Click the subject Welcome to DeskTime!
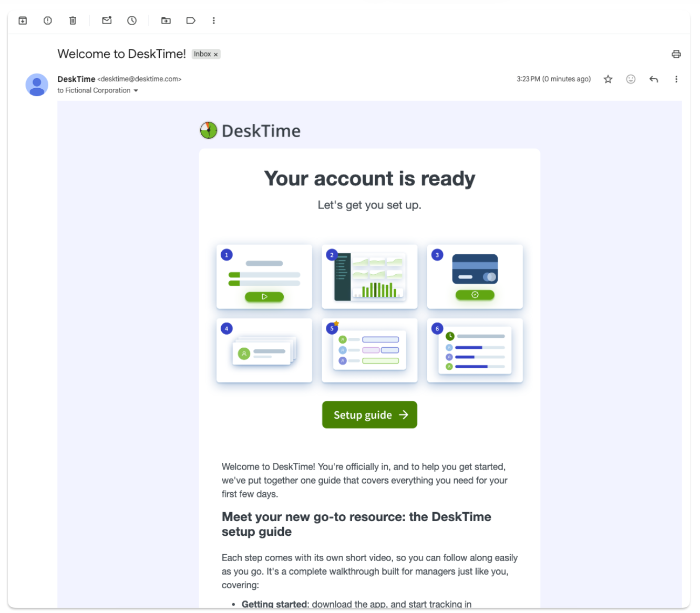700x613 pixels. click(x=121, y=54)
